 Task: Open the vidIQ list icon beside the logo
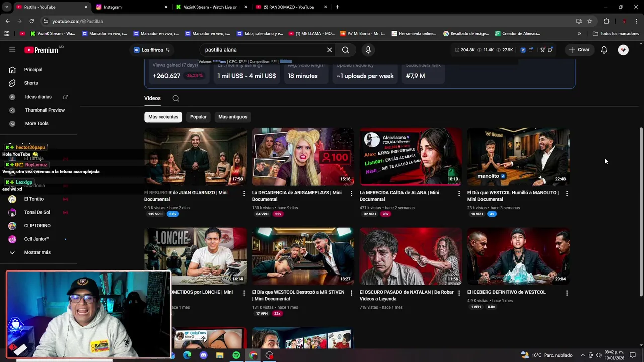531,50
